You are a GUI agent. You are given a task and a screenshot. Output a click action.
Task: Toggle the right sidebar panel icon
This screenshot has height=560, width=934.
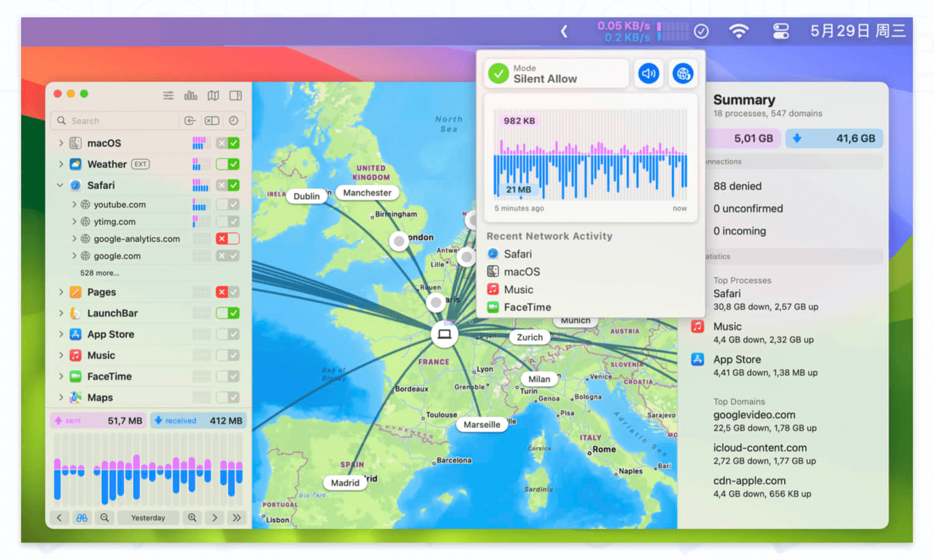click(235, 95)
